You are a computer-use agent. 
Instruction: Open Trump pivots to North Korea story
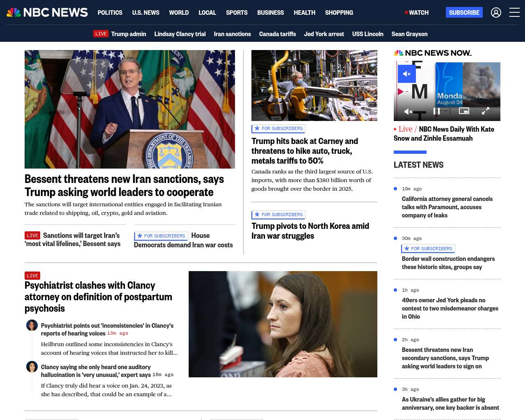(310, 231)
